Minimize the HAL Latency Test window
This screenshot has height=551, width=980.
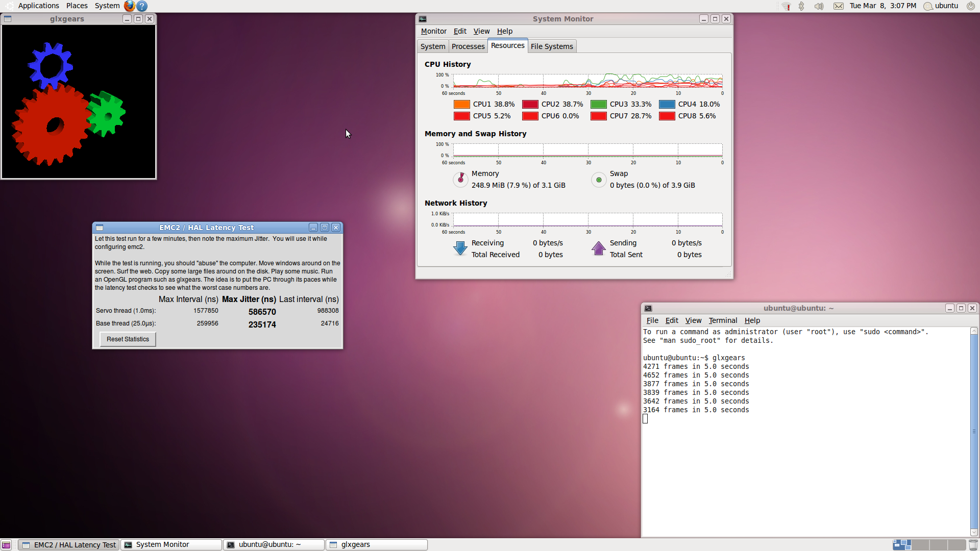click(313, 228)
